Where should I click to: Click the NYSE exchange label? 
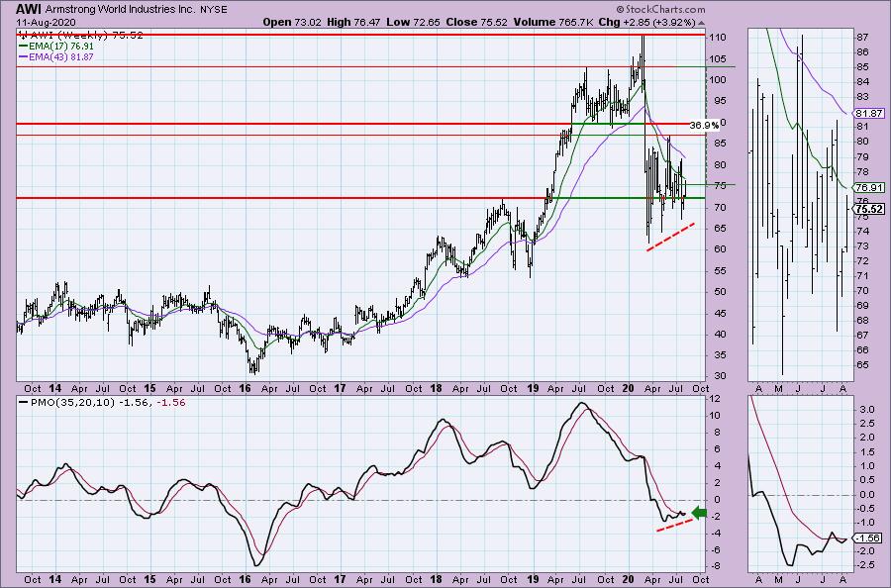(214, 10)
